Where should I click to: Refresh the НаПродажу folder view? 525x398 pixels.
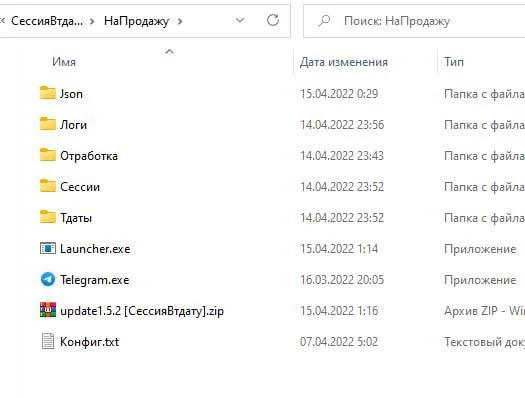[x=273, y=20]
